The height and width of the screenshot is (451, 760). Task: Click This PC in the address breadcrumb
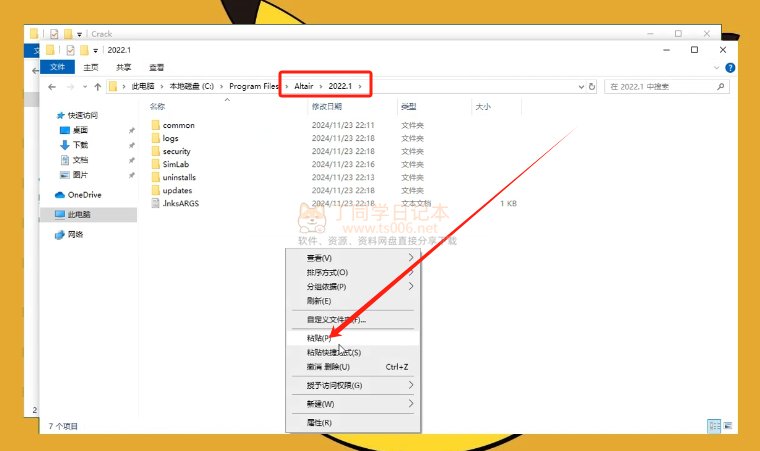pyautogui.click(x=143, y=86)
